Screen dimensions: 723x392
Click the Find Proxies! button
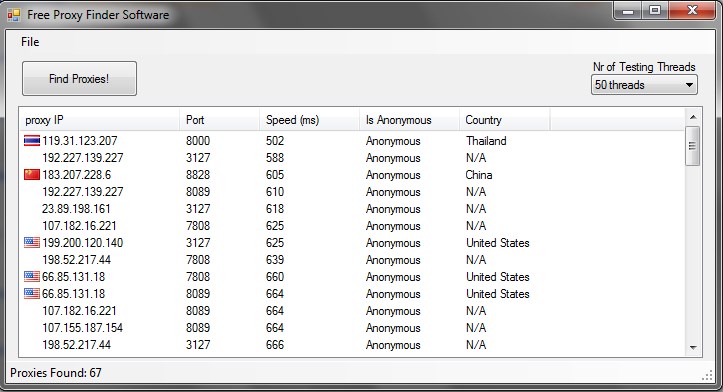(x=79, y=79)
